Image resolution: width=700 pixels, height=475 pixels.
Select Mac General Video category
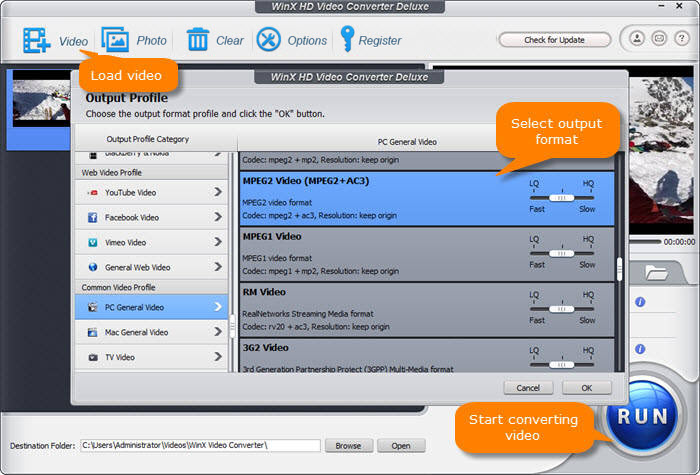pos(151,332)
